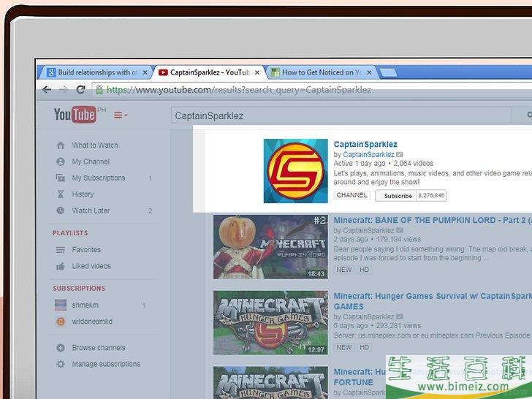
Task: Click the History hourglass icon
Action: click(x=61, y=194)
